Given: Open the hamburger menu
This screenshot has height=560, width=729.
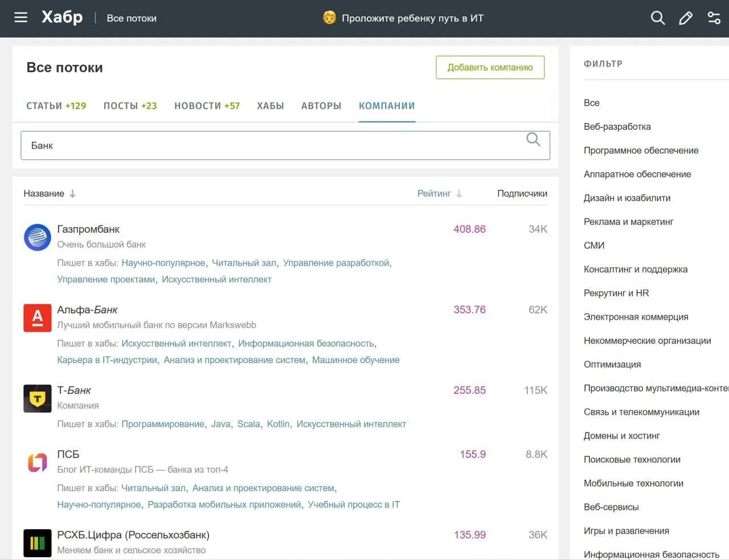Looking at the screenshot, I should tap(21, 18).
